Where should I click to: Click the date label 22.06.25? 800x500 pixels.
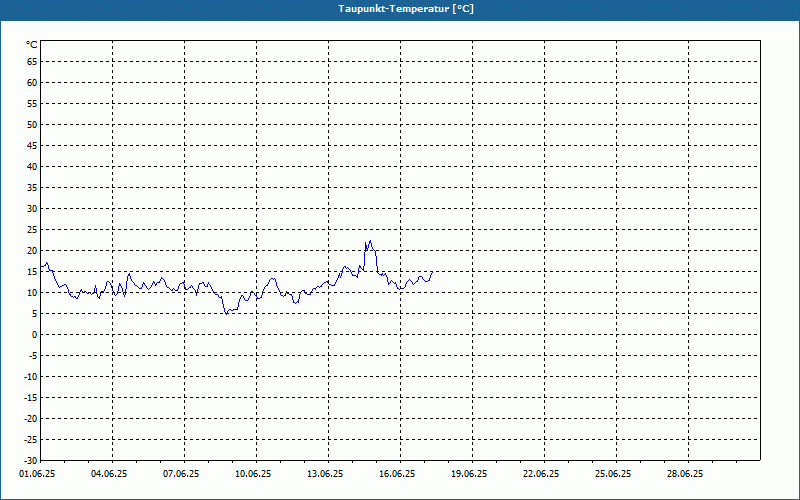[x=541, y=474]
